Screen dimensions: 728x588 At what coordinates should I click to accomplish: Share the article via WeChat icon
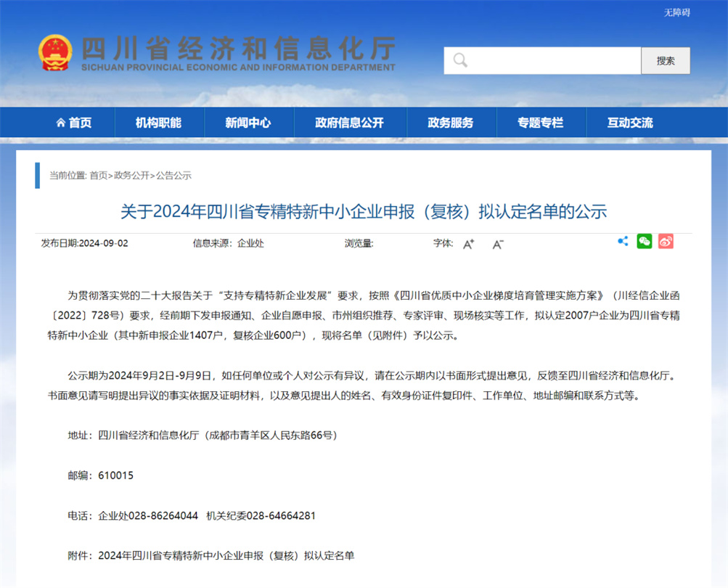[x=644, y=242]
